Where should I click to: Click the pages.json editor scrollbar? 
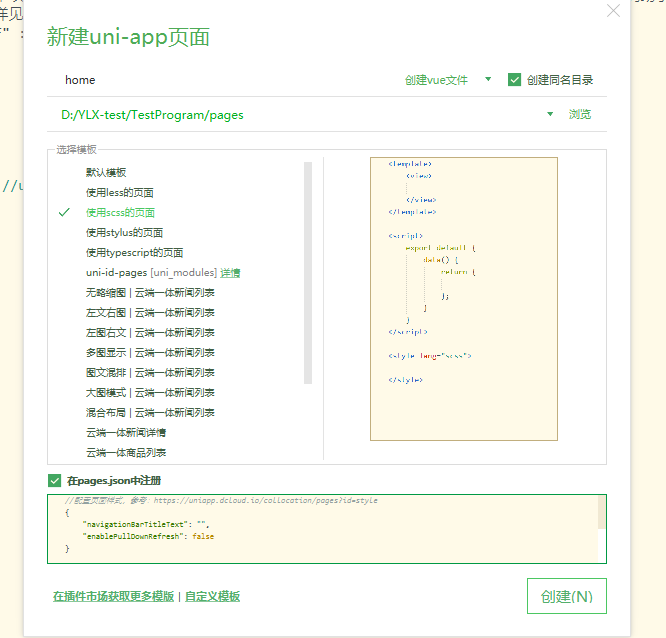coord(601,512)
